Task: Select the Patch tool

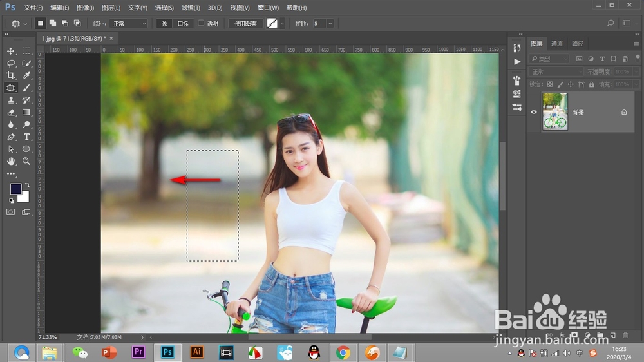Action: pyautogui.click(x=11, y=88)
